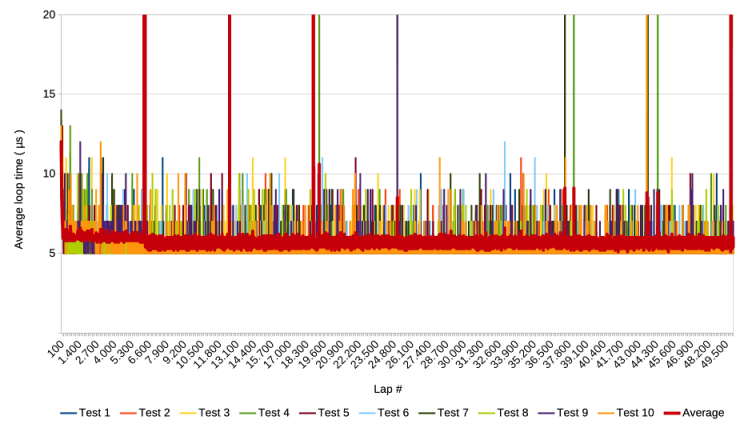Select the Average legend label
Screen dimensions: 748x428
[703, 413]
